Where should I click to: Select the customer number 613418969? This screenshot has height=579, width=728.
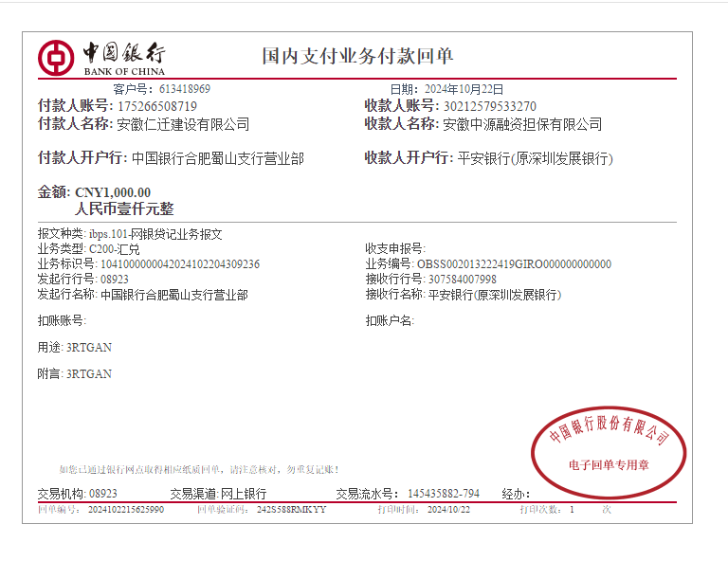coord(185,89)
